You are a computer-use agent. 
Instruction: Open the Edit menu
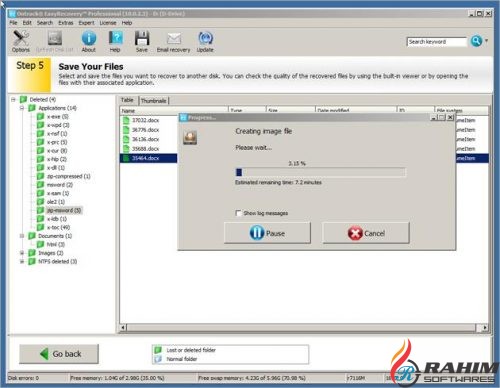pos(27,23)
